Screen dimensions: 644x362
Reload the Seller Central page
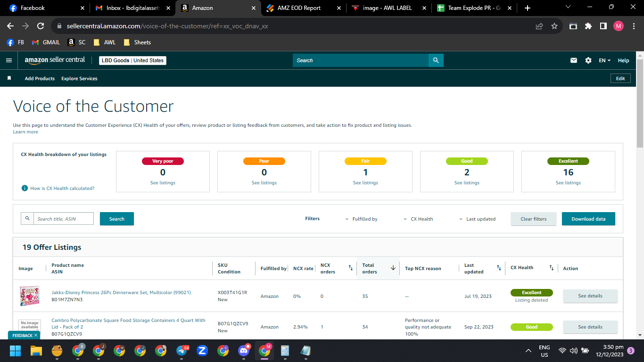click(x=41, y=26)
